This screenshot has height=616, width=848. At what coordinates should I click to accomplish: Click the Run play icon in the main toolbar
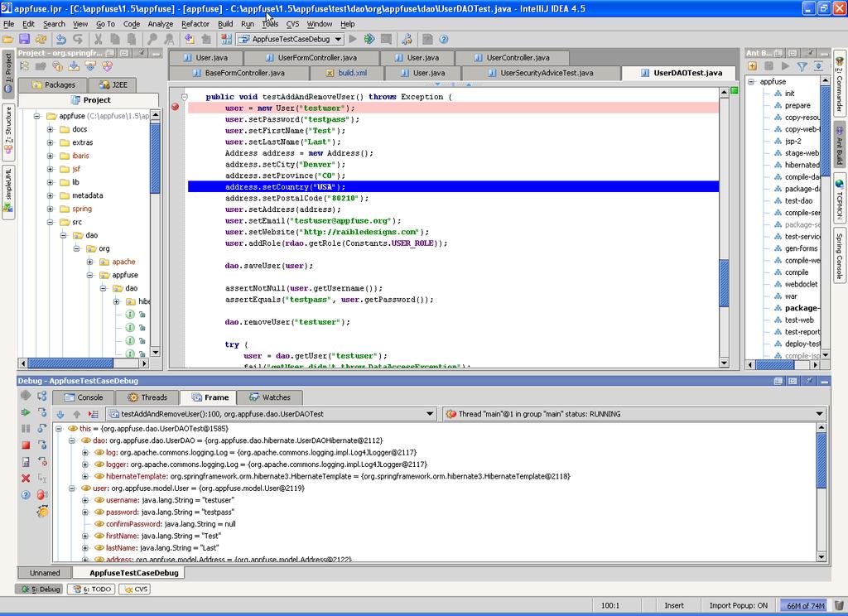pyautogui.click(x=353, y=39)
